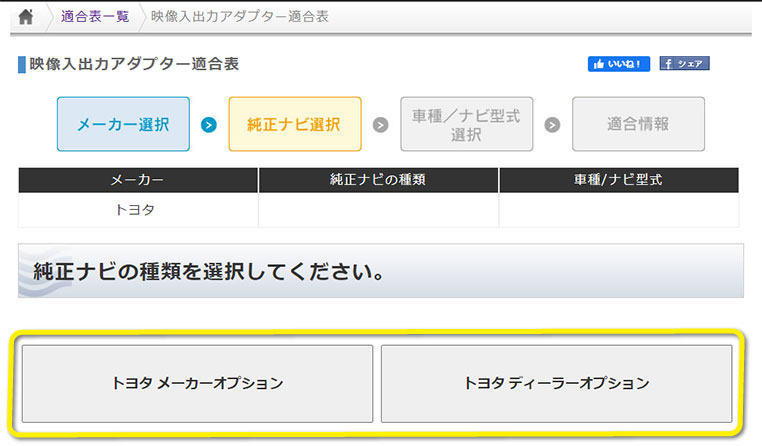Select the 適合情報 step
The image size is (762, 446).
tap(638, 124)
